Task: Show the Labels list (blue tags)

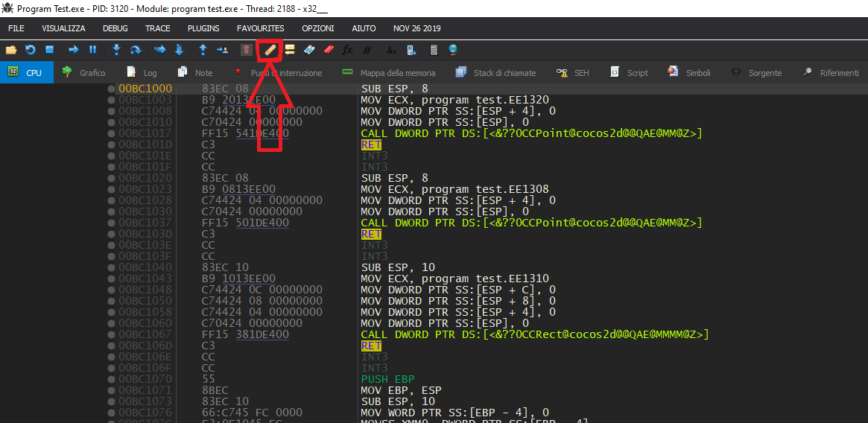Action: coord(309,50)
